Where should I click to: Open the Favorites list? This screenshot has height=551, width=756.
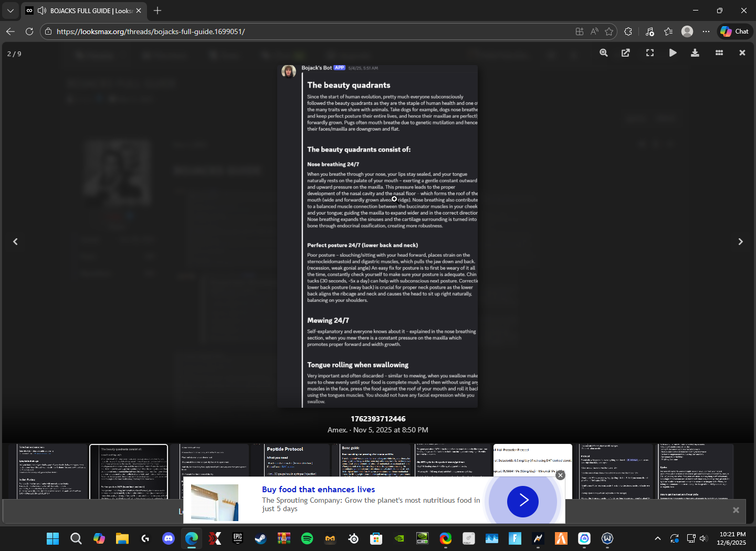coord(668,31)
